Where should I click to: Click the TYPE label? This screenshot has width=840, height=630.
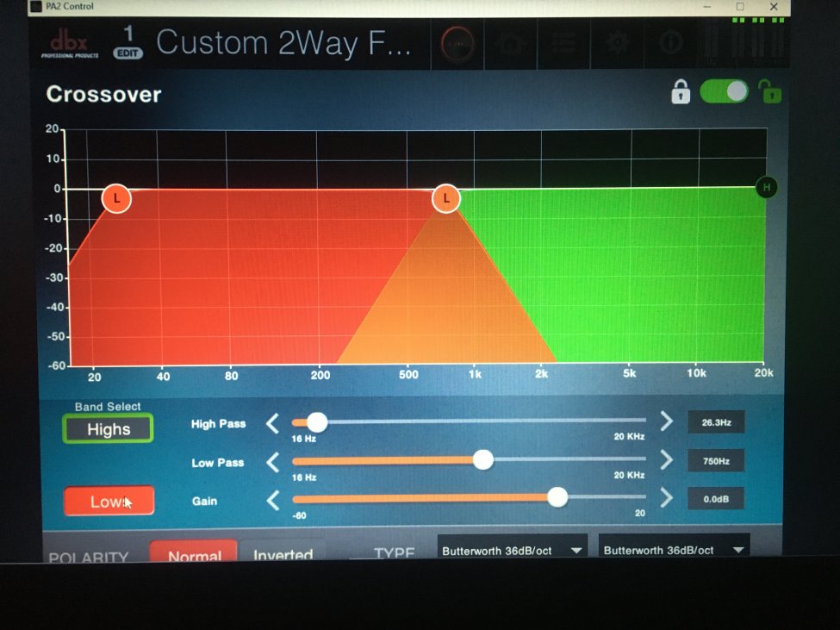pos(395,552)
